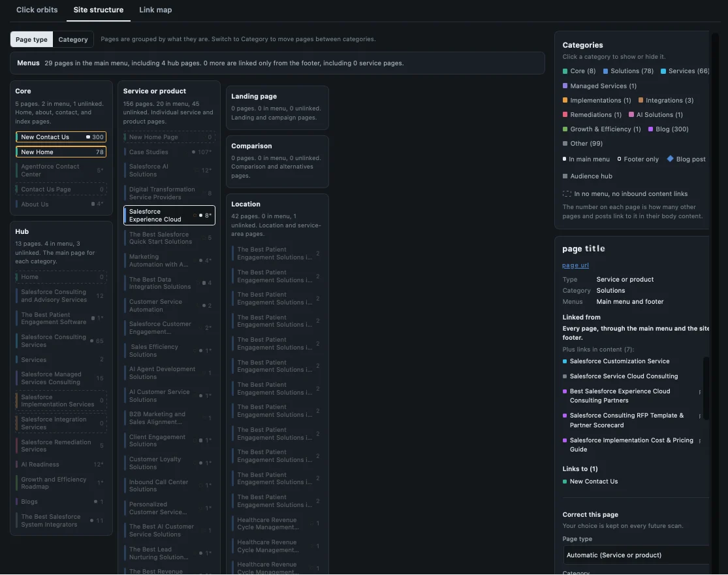Viewport: 728px width, 575px height.
Task: Toggle Integrations (3) category
Action: 666,101
